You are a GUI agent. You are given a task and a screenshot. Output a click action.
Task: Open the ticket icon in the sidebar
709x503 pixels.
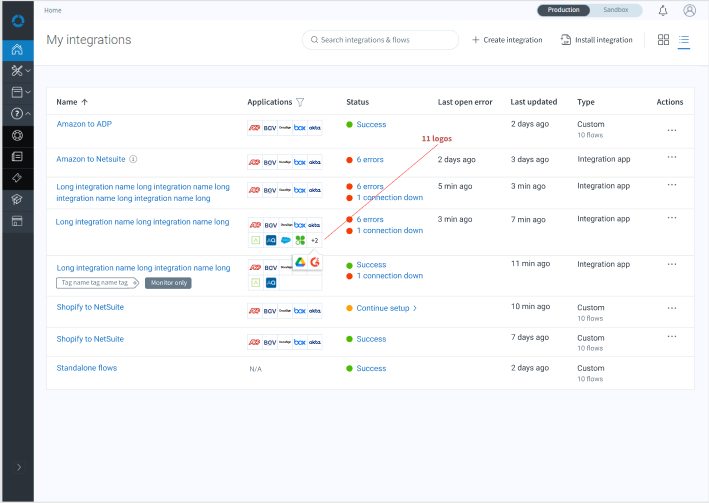[x=16, y=177]
